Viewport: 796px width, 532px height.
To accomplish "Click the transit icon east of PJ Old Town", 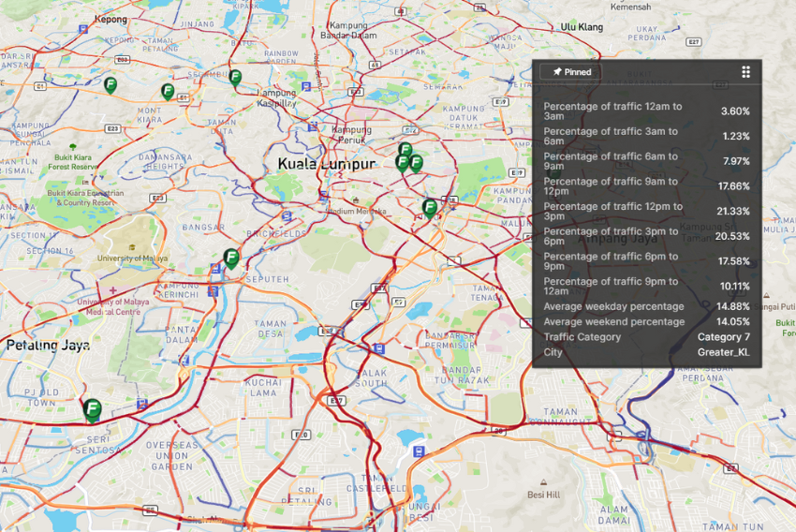I will click(141, 404).
